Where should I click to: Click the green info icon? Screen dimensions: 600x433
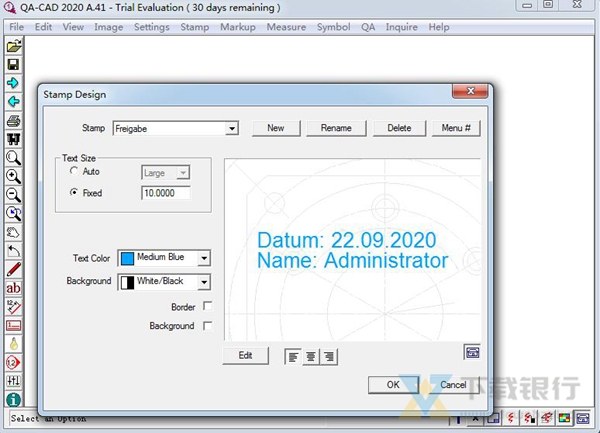click(14, 399)
